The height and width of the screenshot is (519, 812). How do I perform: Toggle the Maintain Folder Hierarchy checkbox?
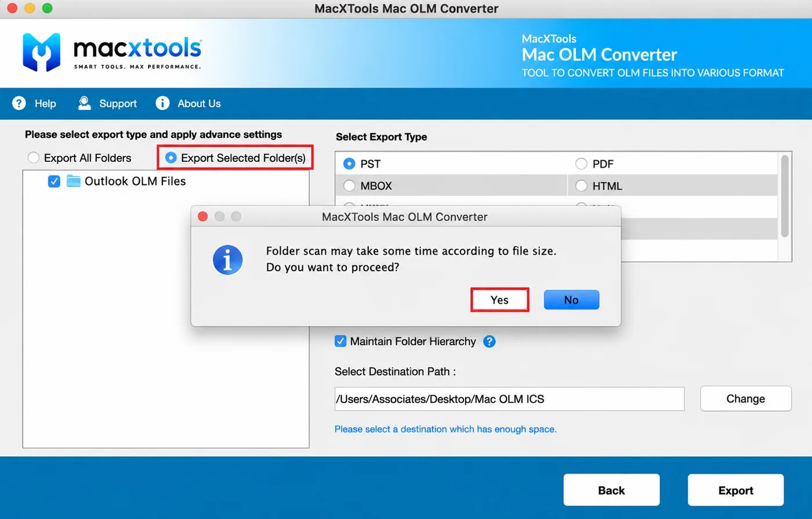(340, 341)
